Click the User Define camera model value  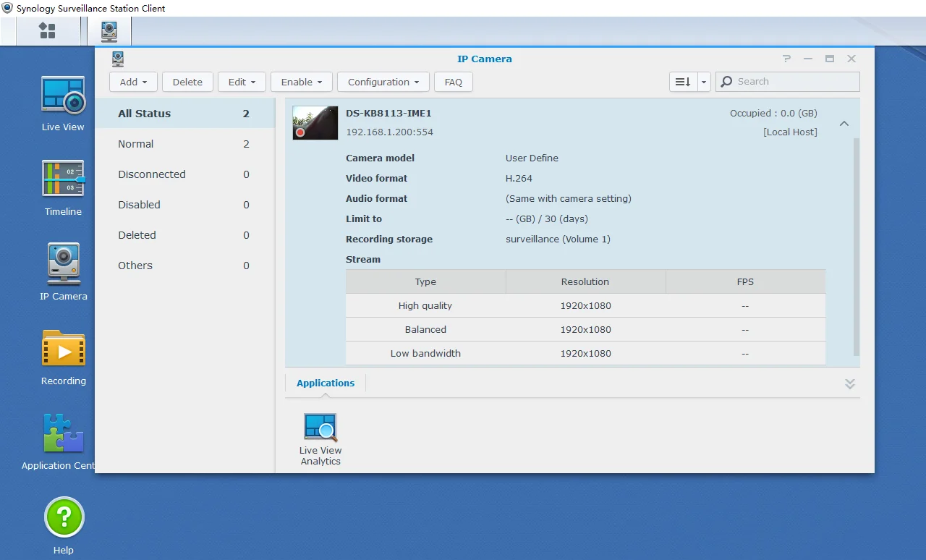click(x=532, y=158)
